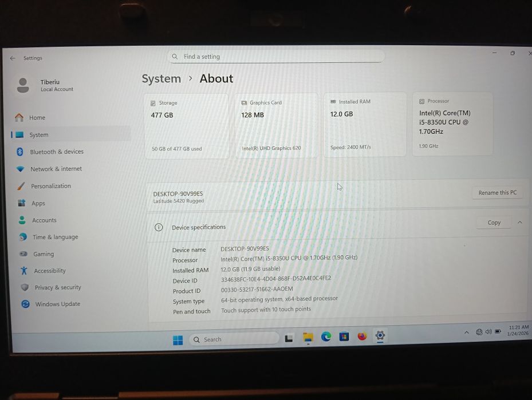532x400 pixels.
Task: Focus the Find a setting search box
Action: tap(276, 57)
